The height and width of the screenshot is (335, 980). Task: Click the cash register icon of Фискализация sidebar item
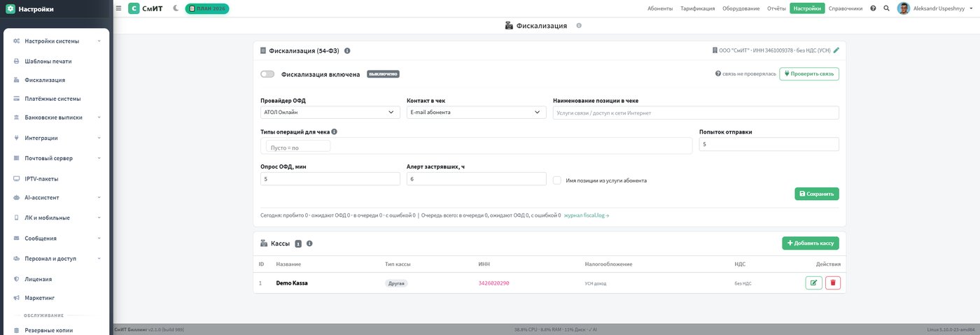[16, 80]
